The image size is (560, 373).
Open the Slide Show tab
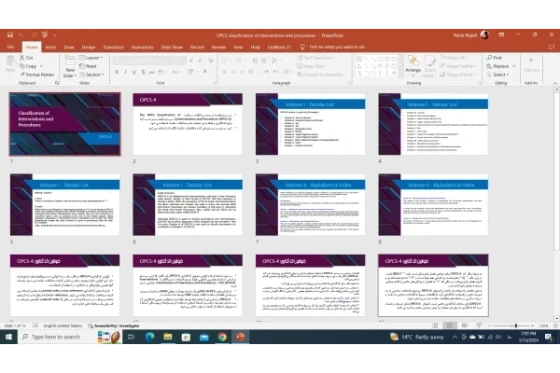172,47
